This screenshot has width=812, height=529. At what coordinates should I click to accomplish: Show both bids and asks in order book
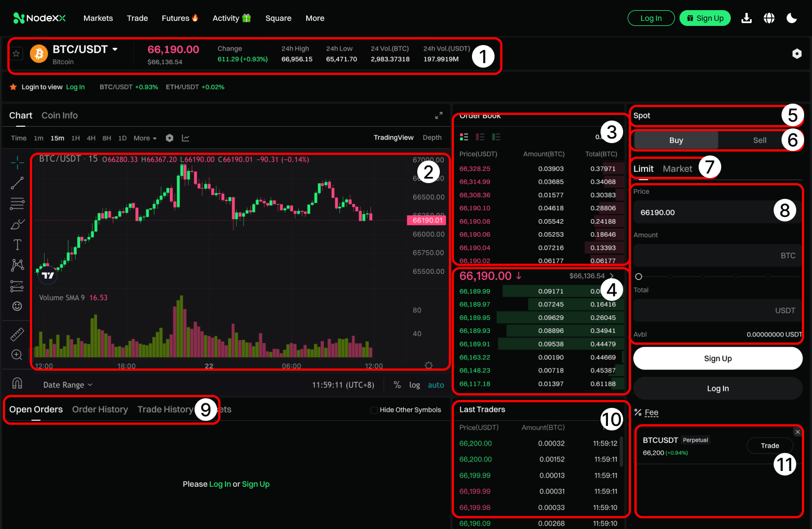point(464,137)
